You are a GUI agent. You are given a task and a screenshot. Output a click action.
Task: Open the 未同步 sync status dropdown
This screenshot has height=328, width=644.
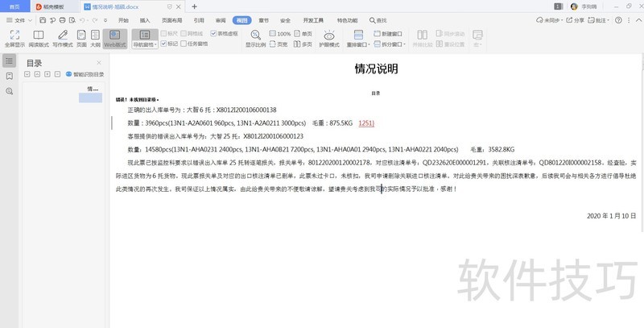pos(549,19)
